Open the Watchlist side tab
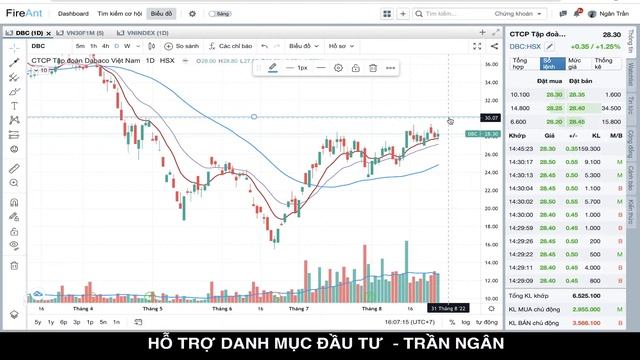Image resolution: width=640 pixels, height=360 pixels. point(631,74)
